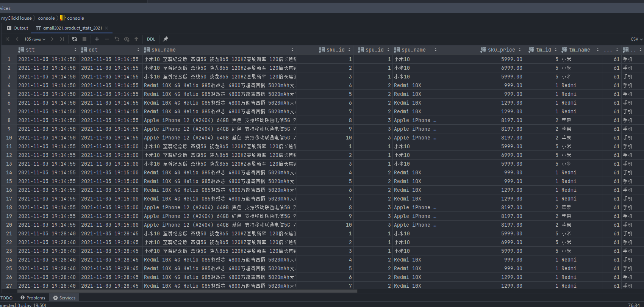Submit changes to the database
644x307 pixels.
pyautogui.click(x=136, y=39)
